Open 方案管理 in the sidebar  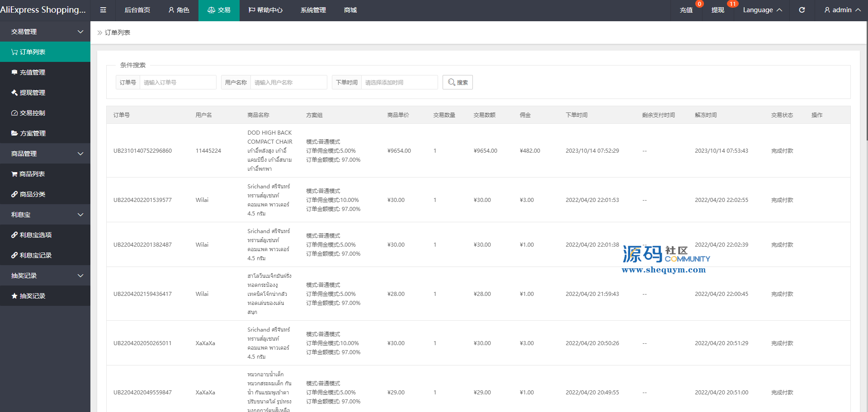(45, 133)
